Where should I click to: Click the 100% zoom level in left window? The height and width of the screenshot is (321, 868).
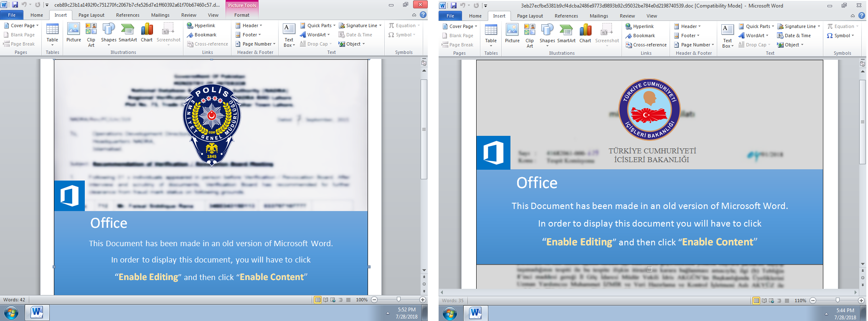coord(362,300)
